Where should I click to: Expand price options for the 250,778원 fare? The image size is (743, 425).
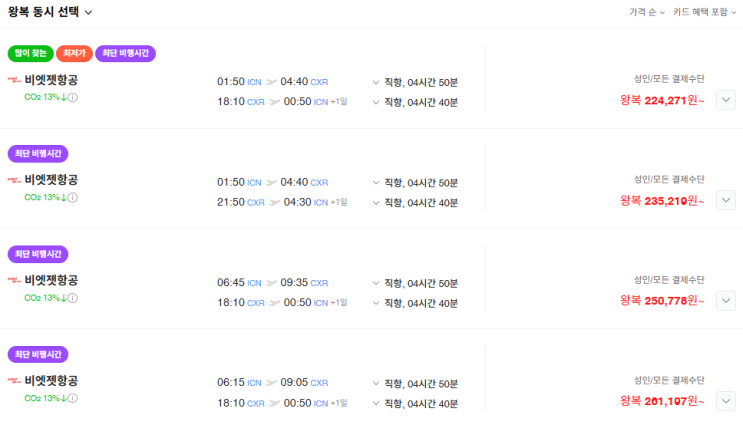tap(726, 300)
